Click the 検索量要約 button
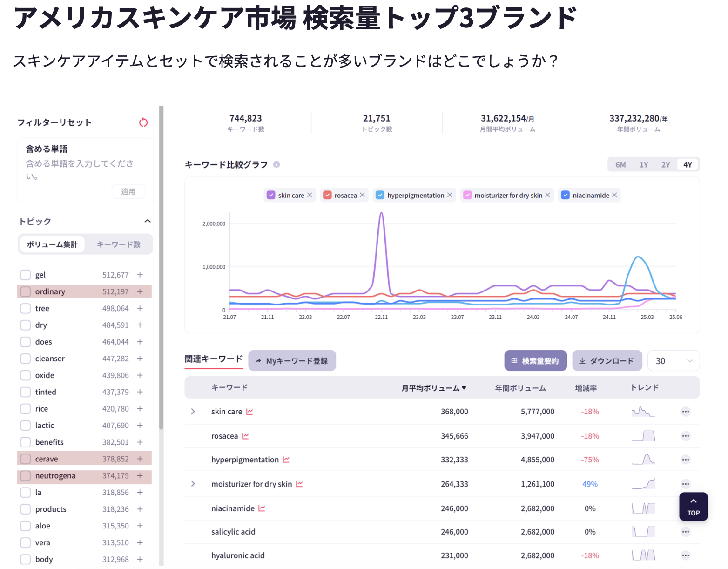 tap(535, 361)
